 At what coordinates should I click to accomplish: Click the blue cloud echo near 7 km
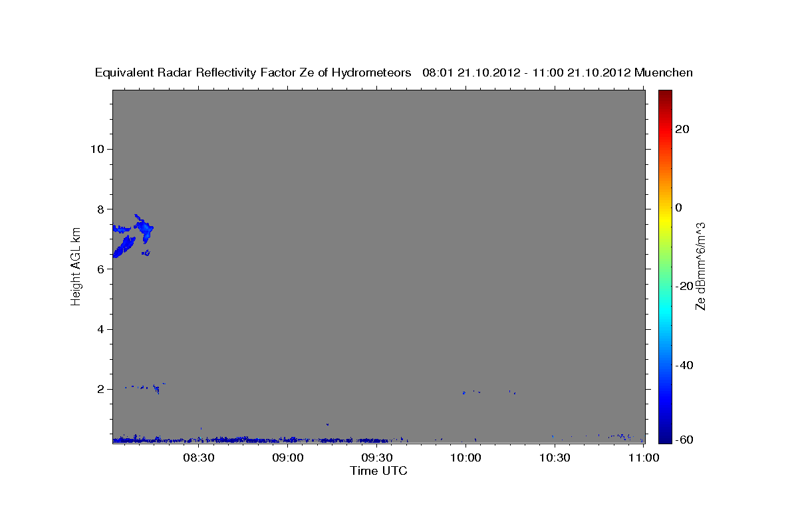133,236
